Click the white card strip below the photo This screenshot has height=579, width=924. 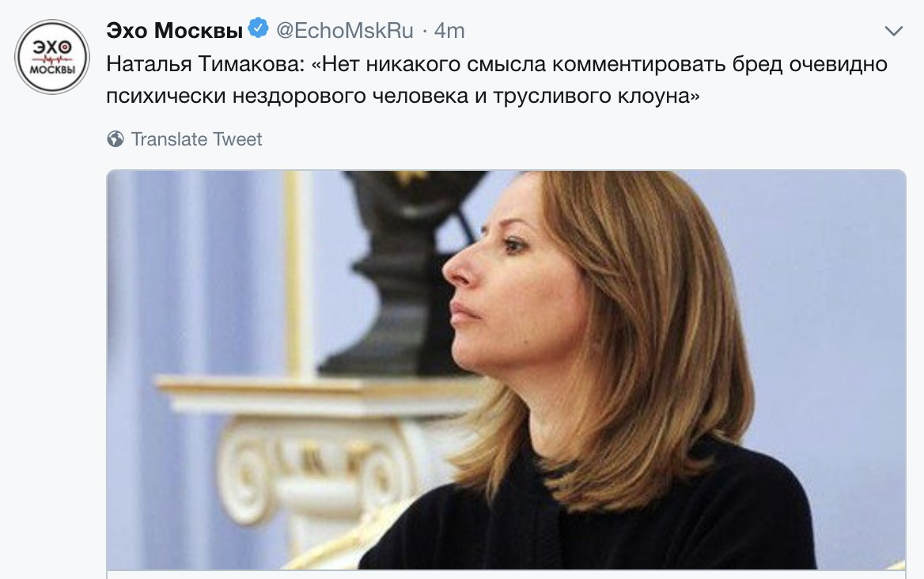506,574
